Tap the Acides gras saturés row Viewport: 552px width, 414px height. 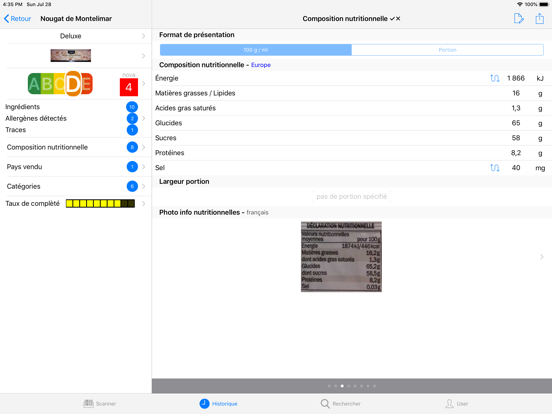point(352,108)
